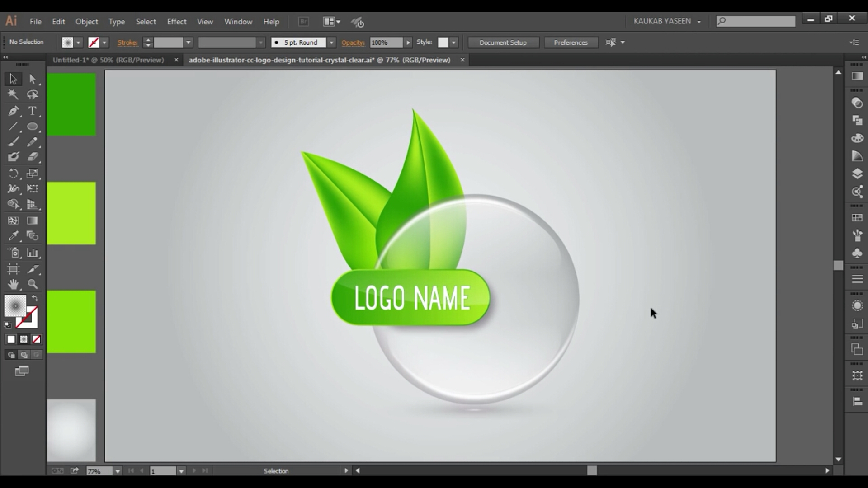The height and width of the screenshot is (488, 868).
Task: Open the File menu
Action: [36, 22]
